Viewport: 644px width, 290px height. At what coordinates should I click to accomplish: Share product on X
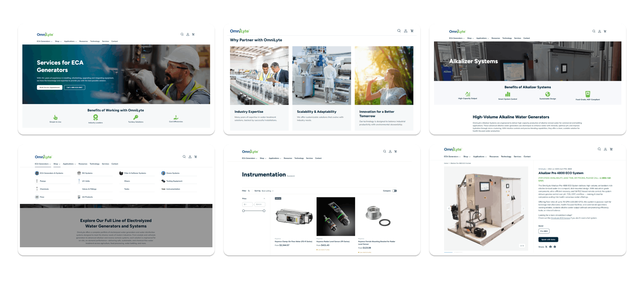(x=546, y=247)
